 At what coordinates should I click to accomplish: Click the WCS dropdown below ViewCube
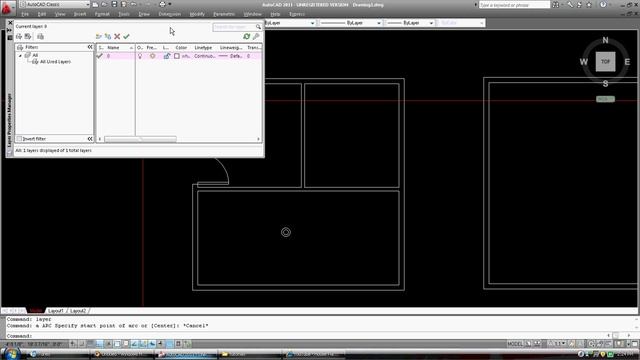tap(605, 99)
